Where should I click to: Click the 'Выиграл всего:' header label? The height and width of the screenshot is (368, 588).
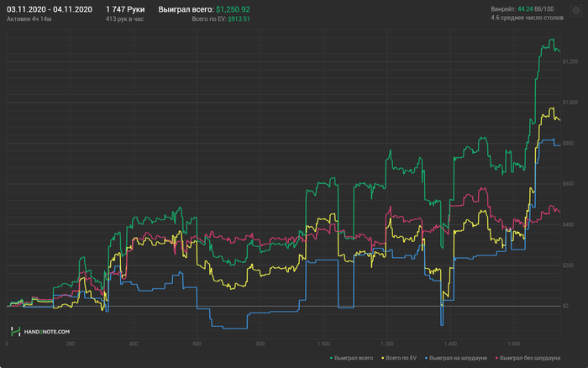(186, 9)
